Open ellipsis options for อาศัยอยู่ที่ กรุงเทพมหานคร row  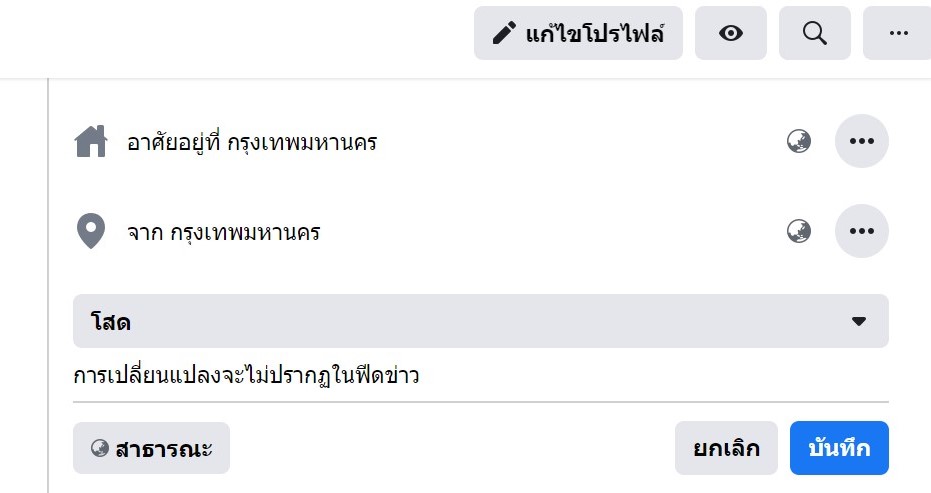click(862, 141)
